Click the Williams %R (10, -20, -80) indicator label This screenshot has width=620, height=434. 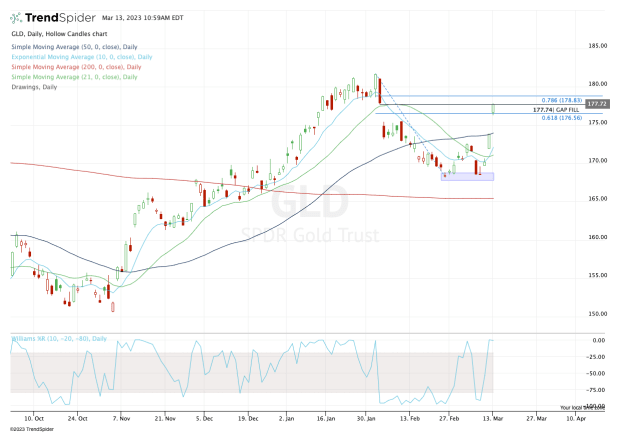[59, 339]
